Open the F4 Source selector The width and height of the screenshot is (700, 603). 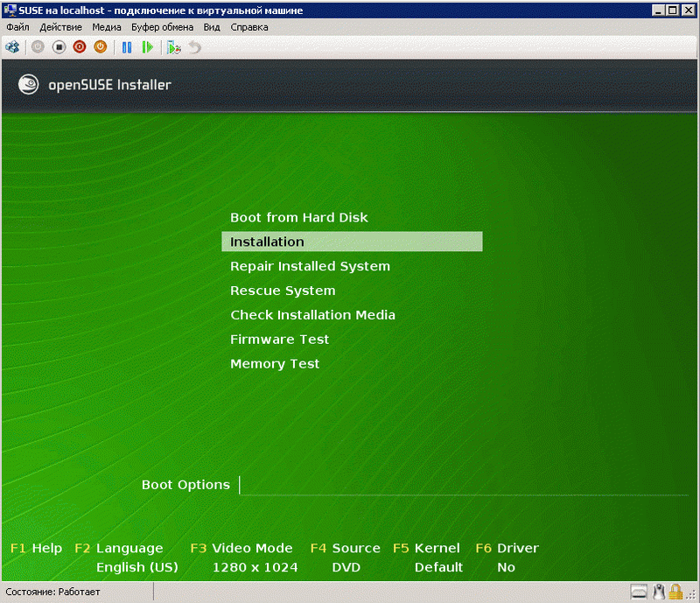point(346,548)
